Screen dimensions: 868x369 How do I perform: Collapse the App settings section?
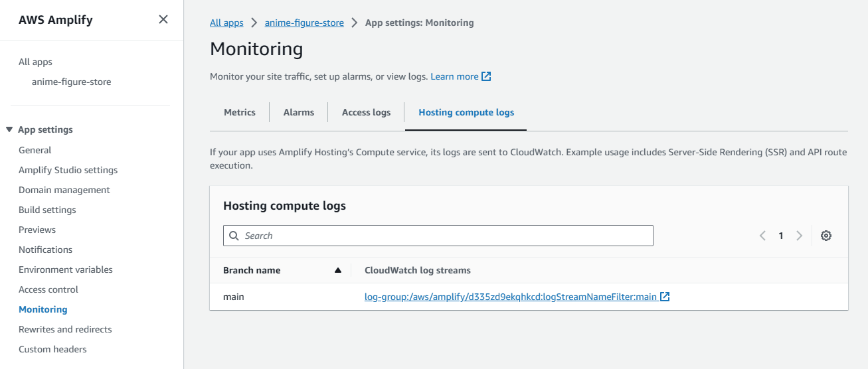click(9, 129)
